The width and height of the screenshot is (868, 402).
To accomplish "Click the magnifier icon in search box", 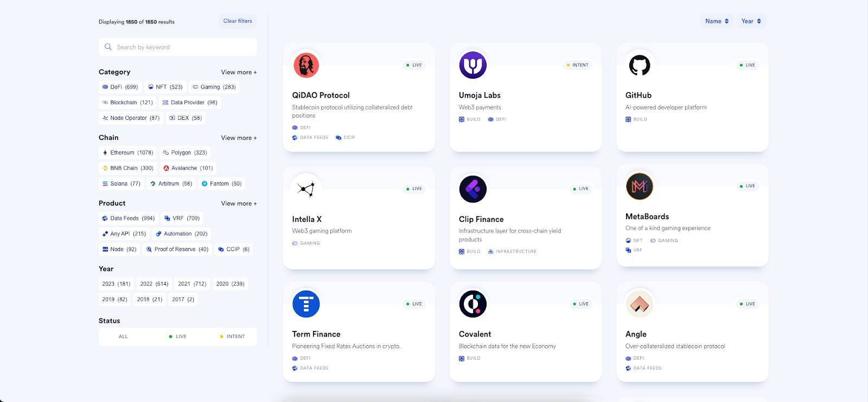I will (108, 47).
